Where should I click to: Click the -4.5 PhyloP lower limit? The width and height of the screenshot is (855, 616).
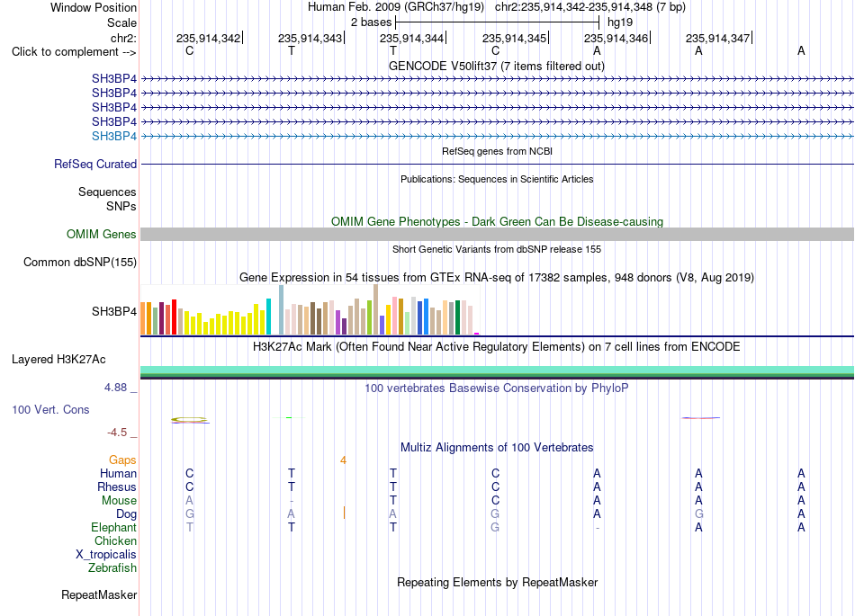[x=117, y=433]
